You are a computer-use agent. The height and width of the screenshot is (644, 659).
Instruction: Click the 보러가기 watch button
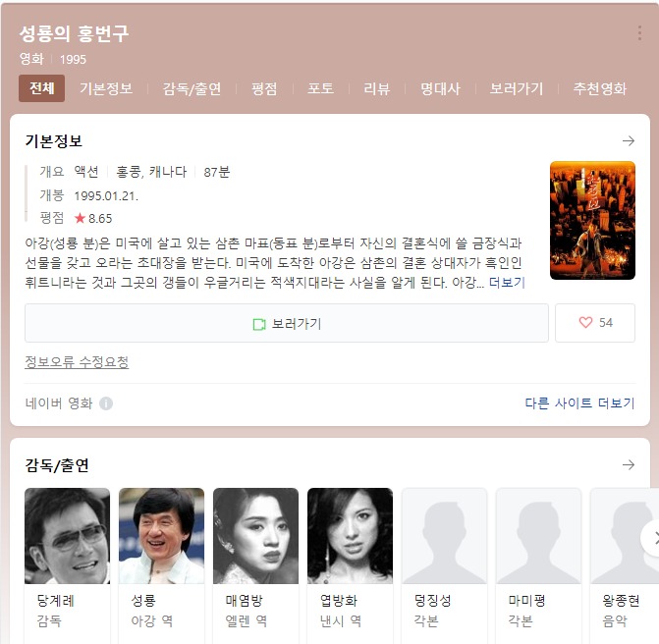point(287,323)
